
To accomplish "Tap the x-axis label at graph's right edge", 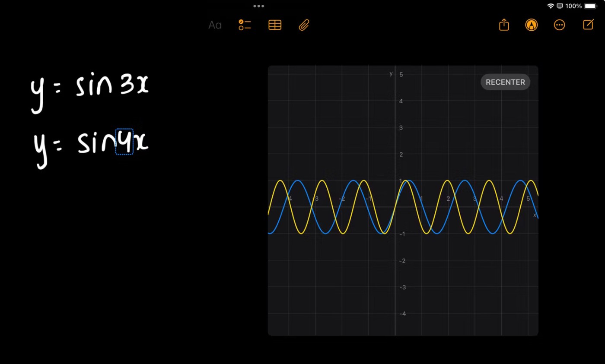I will coord(535,215).
